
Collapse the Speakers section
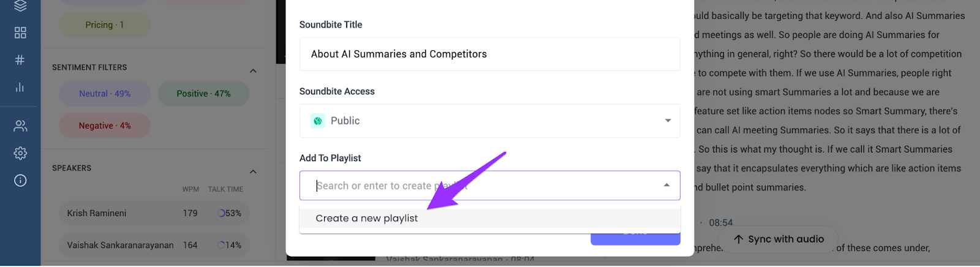click(x=254, y=171)
